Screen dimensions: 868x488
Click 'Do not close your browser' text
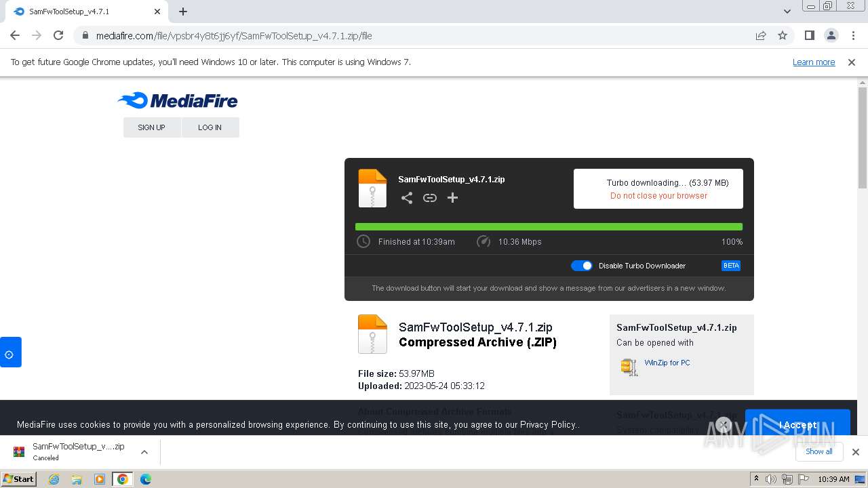(658, 196)
